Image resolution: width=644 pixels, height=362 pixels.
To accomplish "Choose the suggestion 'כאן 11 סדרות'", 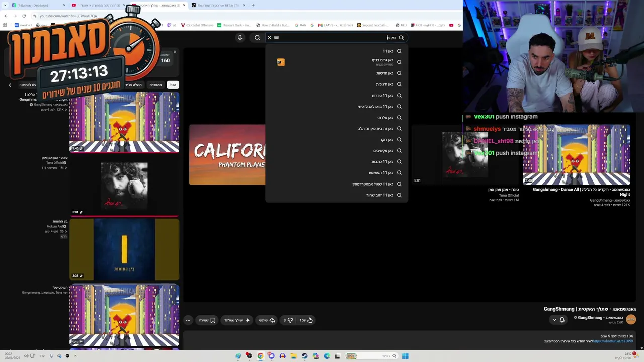I will click(337, 96).
